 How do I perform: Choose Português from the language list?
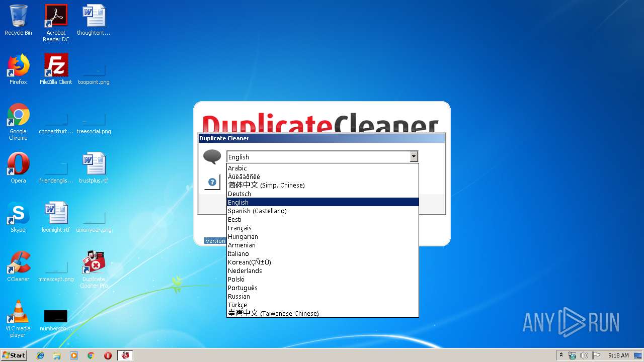(x=323, y=288)
